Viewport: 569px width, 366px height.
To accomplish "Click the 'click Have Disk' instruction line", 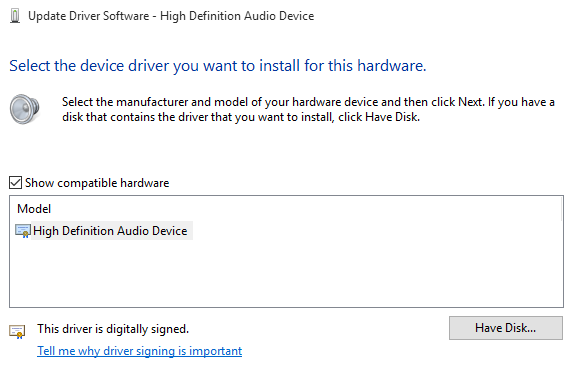I will 241,117.
